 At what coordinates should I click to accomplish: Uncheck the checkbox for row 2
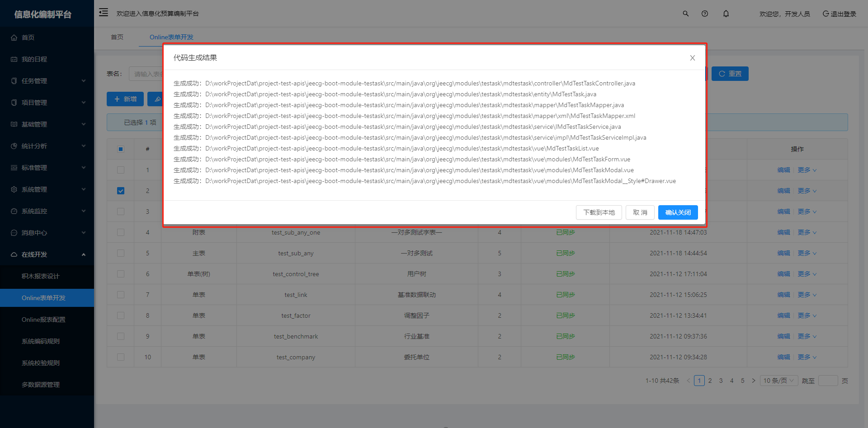[121, 191]
